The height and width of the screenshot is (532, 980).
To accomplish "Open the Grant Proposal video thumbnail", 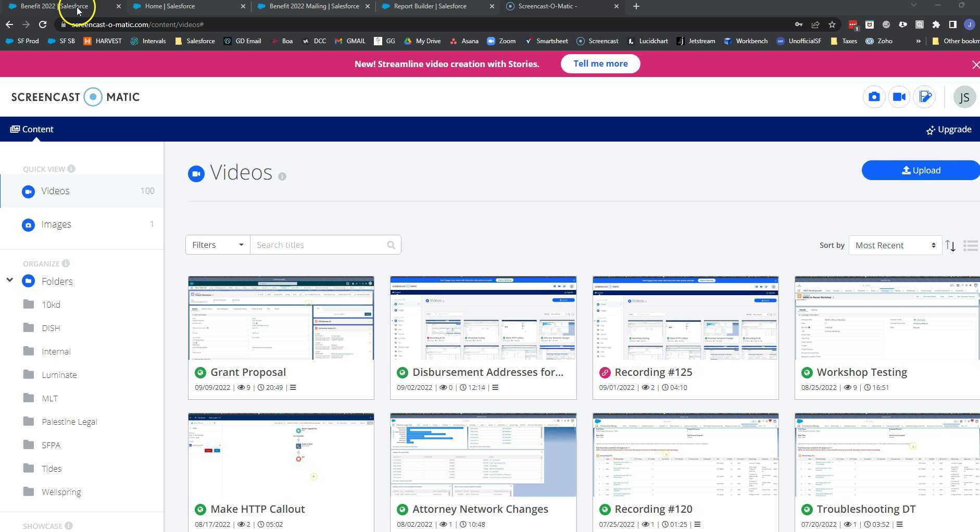I will pyautogui.click(x=281, y=318).
